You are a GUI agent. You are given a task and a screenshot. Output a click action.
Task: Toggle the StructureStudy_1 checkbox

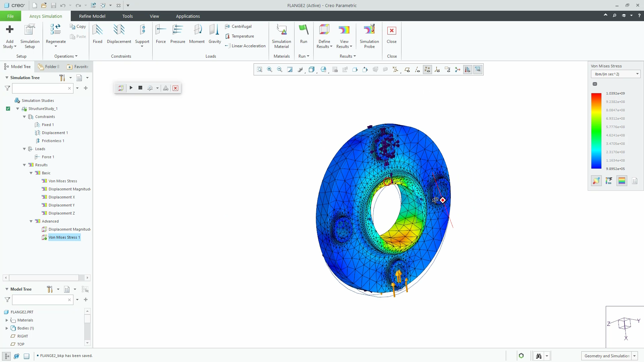click(8, 109)
